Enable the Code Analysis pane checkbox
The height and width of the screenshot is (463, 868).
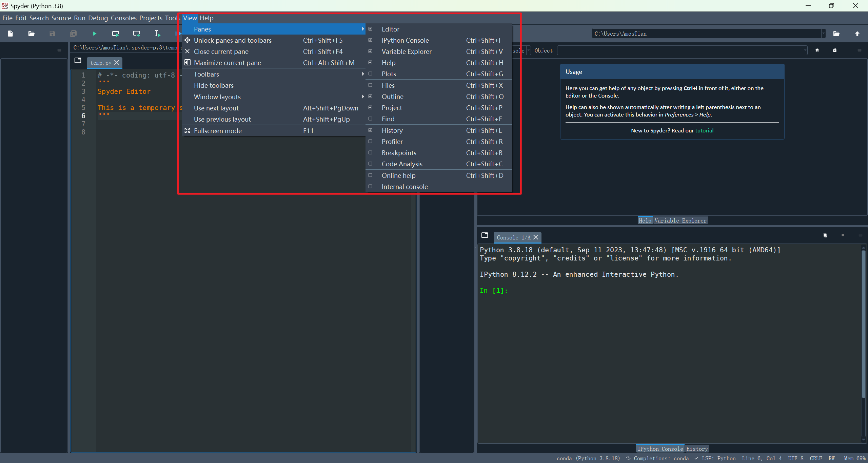pyautogui.click(x=370, y=164)
